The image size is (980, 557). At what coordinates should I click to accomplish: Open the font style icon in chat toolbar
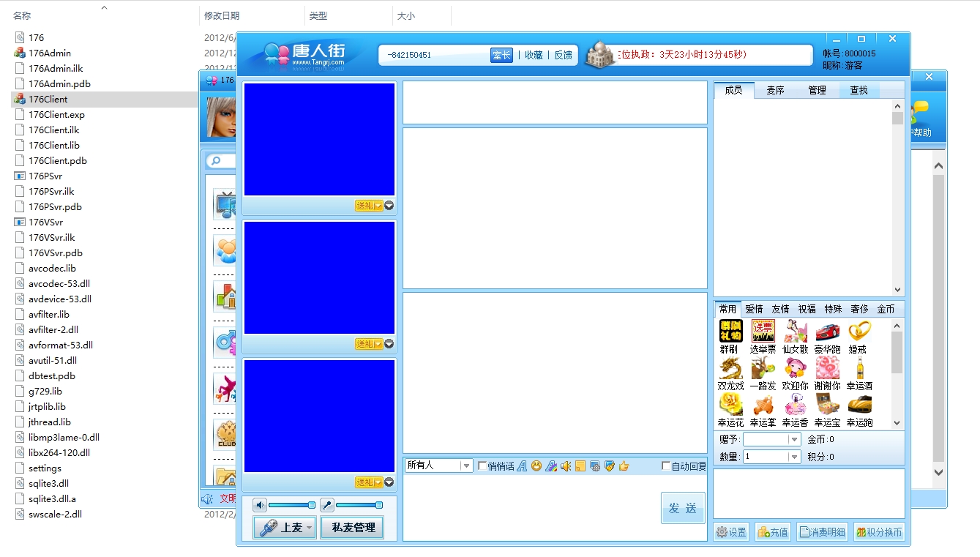[x=522, y=466]
